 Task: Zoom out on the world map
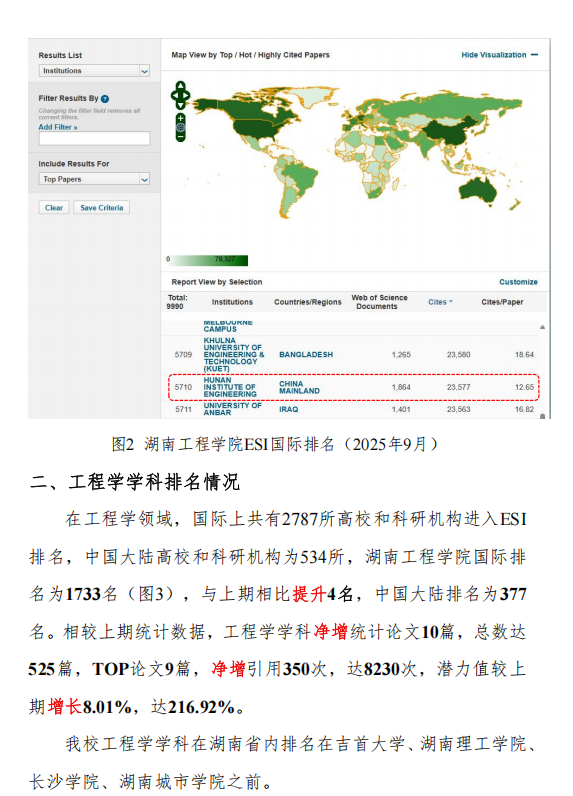click(181, 137)
